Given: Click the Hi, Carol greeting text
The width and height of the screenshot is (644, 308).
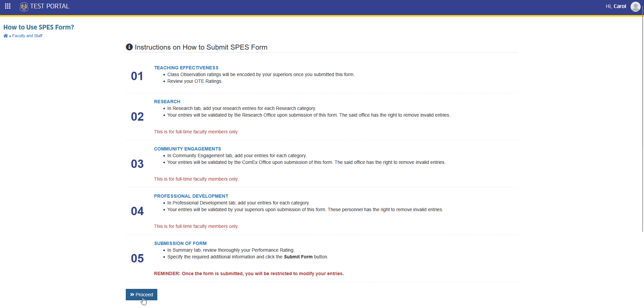Looking at the screenshot, I should tap(616, 6).
